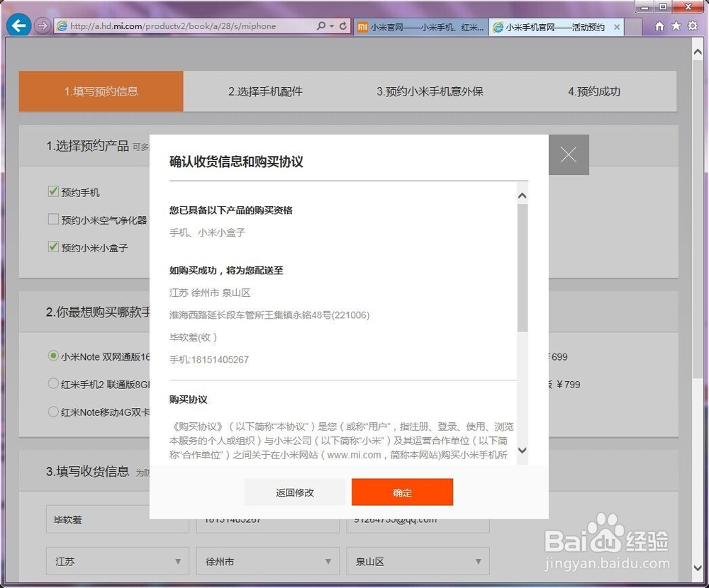Switch to 小米官网 小米手机、红米 tab
Viewport: 709px width, 588px height.
click(x=420, y=27)
